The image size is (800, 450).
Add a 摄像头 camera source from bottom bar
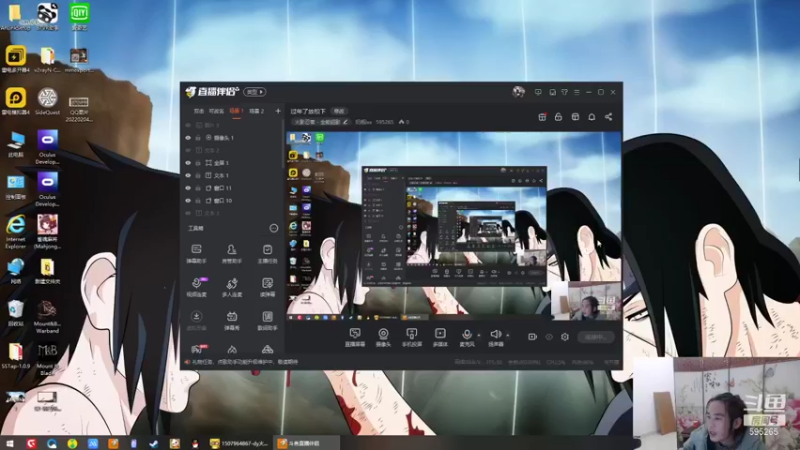[x=383, y=338]
